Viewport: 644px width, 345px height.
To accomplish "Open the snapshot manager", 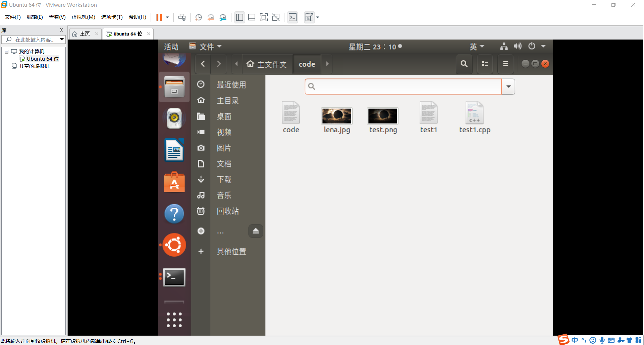I will 223,17.
